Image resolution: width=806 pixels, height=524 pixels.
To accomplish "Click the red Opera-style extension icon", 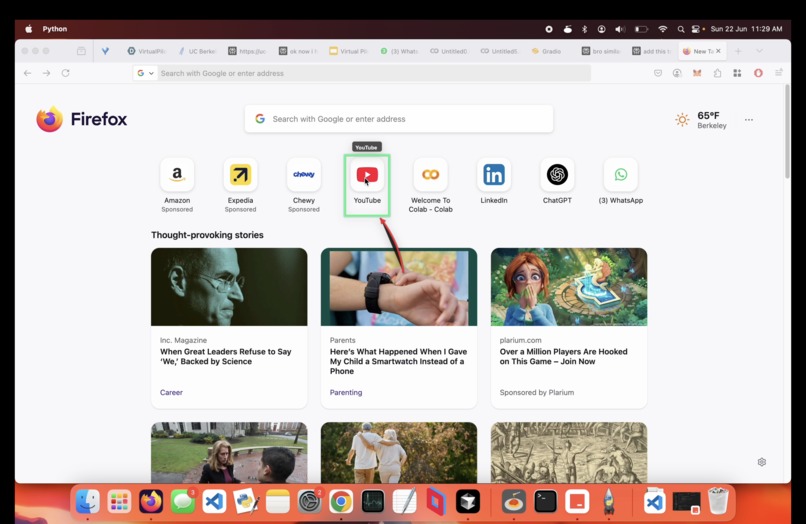I will click(758, 73).
